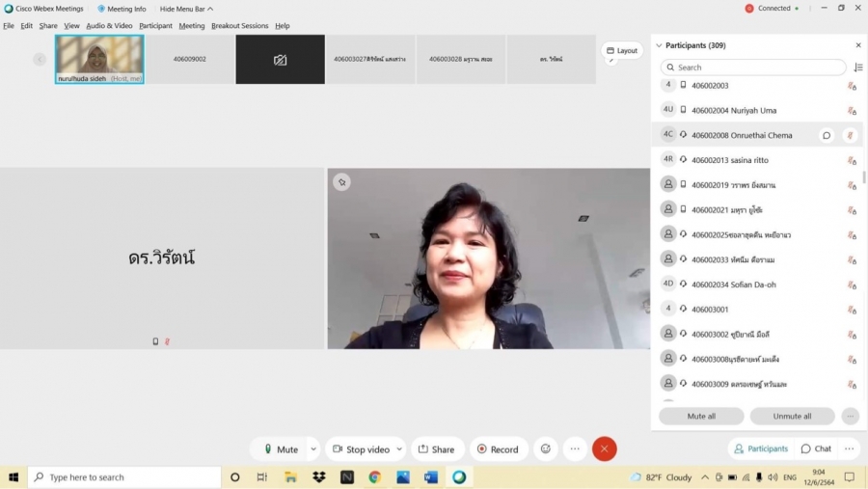
Task: Toggle the Mute microphone button
Action: click(280, 448)
